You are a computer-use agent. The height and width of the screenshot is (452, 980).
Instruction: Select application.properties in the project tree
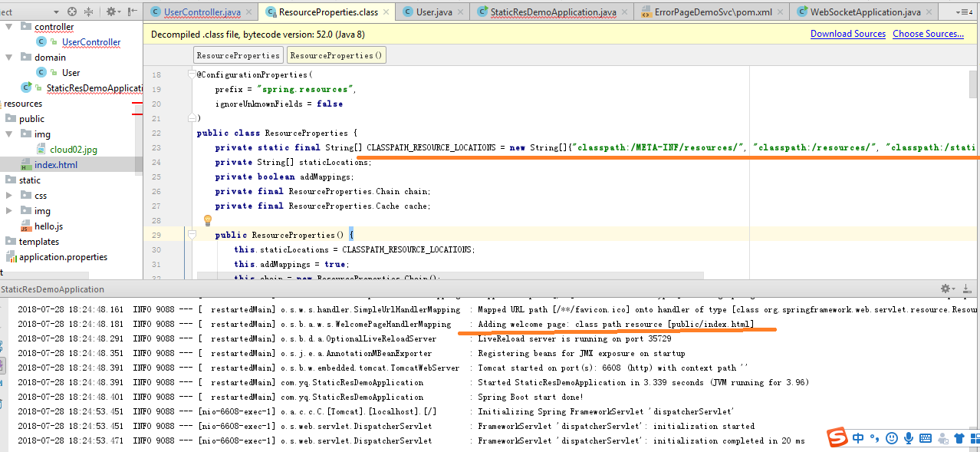coord(63,257)
